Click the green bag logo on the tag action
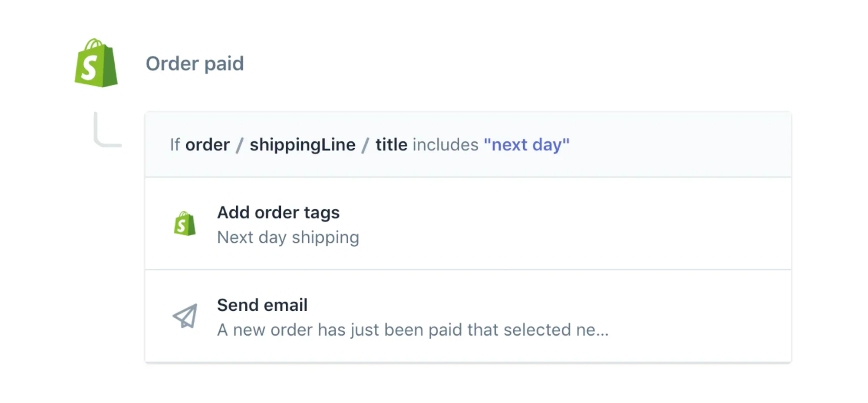This screenshot has height=403, width=868. (x=184, y=224)
